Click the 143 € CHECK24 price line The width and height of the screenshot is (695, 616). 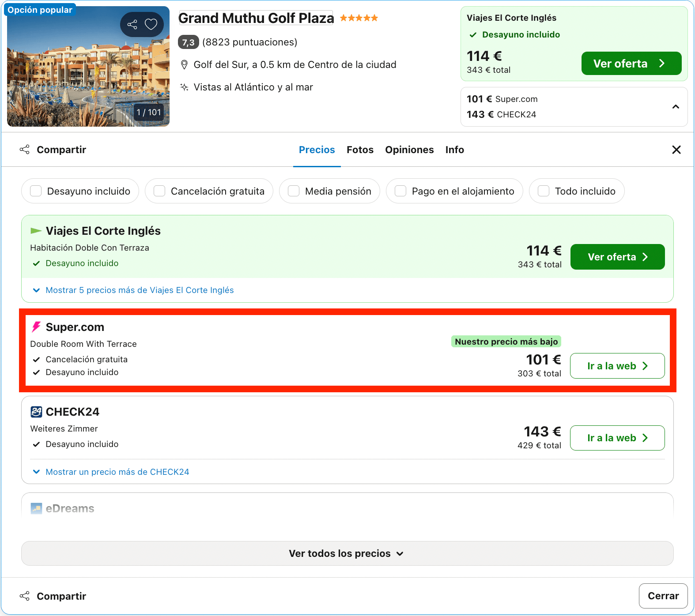point(501,114)
